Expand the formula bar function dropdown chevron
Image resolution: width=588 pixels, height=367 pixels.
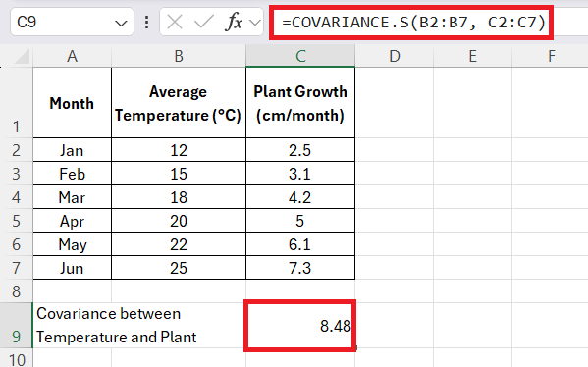click(255, 23)
